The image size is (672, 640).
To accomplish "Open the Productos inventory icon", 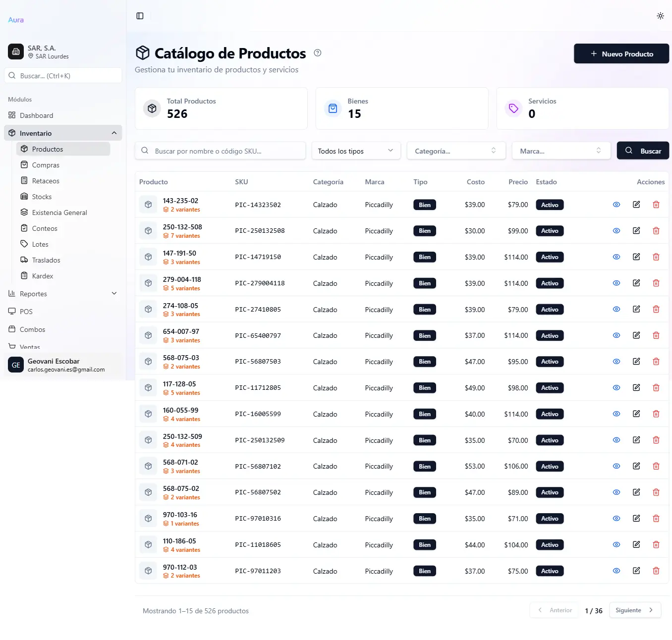I will (x=24, y=149).
